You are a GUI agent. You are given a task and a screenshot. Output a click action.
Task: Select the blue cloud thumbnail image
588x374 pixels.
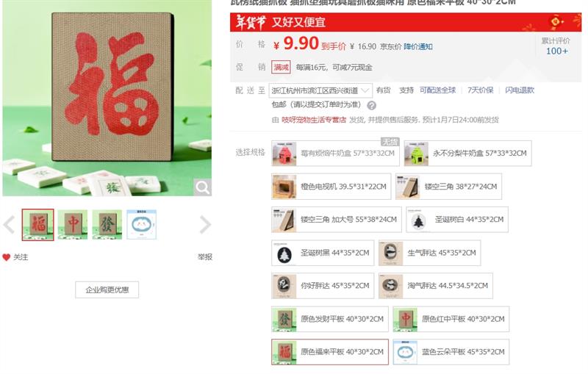click(141, 225)
